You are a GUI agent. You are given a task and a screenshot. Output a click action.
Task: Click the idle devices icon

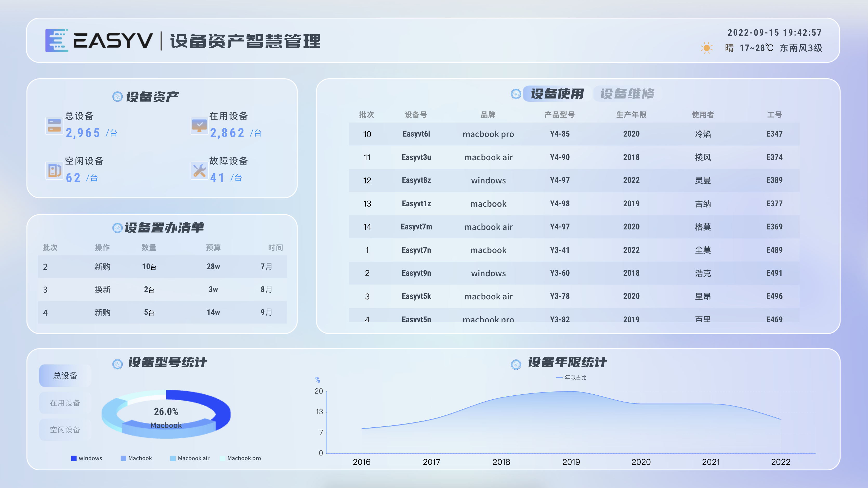point(54,170)
